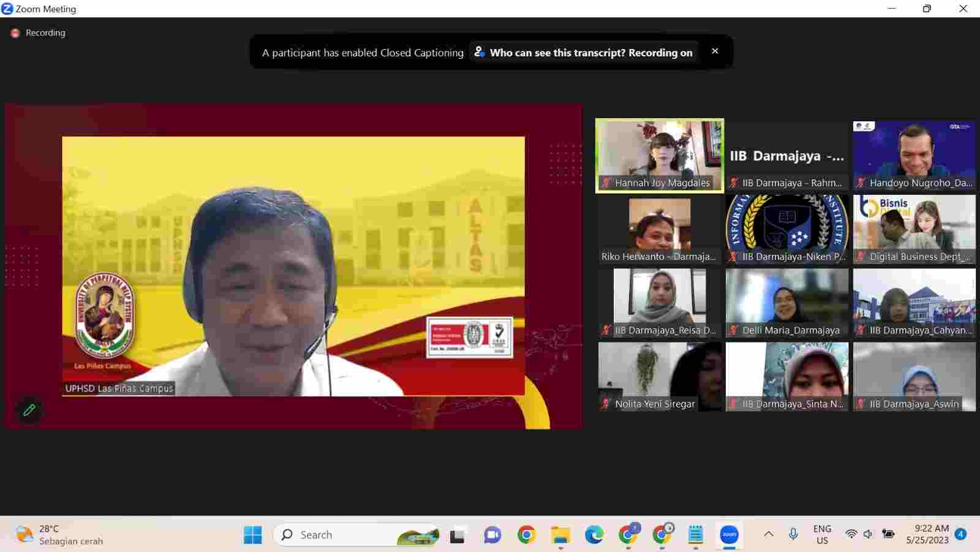Open the ENG US language switcher
The width and height of the screenshot is (980, 552).
[822, 534]
